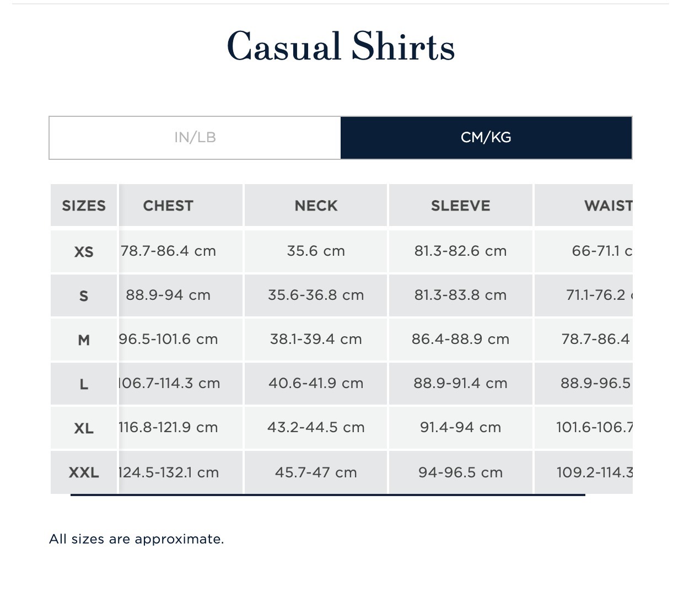Select the XXL size row label
700x592 pixels.
pyautogui.click(x=84, y=472)
